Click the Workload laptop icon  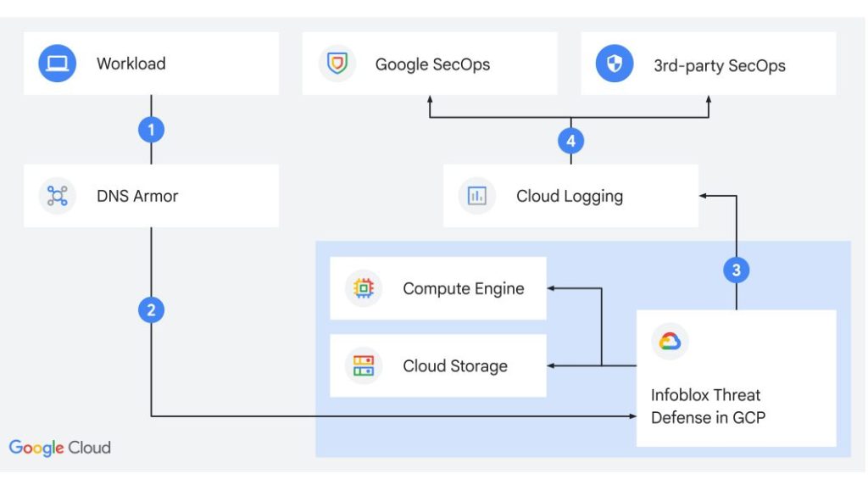coord(58,64)
